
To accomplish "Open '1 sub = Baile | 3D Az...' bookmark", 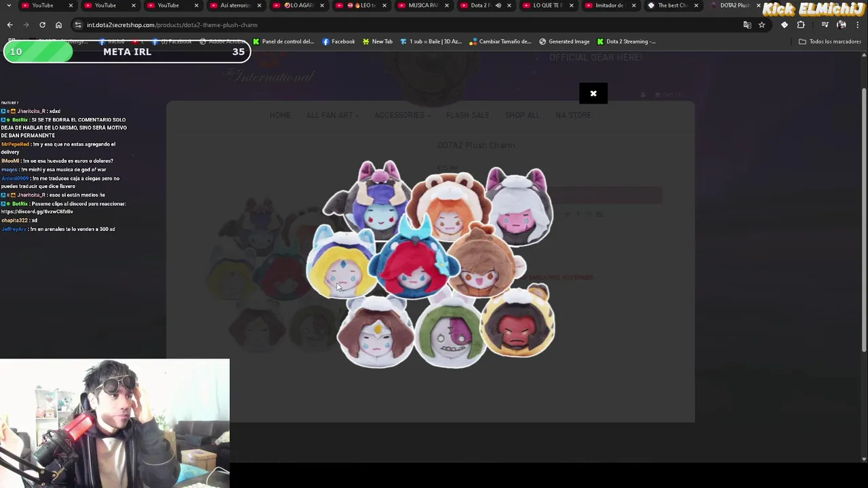I will (431, 41).
